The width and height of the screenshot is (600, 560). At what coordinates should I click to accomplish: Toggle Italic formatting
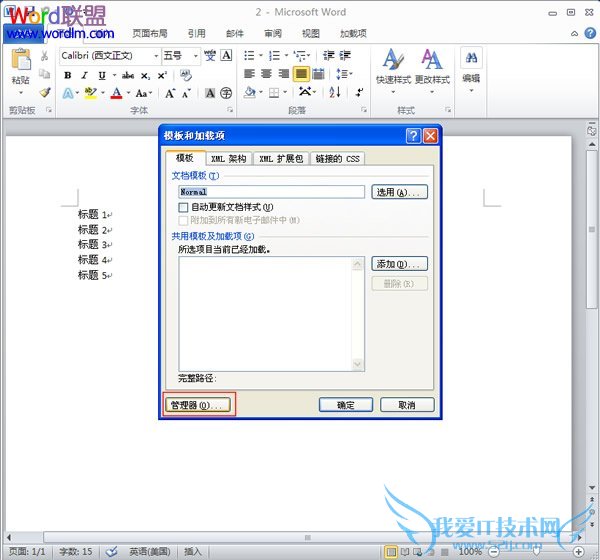pyautogui.click(x=85, y=75)
